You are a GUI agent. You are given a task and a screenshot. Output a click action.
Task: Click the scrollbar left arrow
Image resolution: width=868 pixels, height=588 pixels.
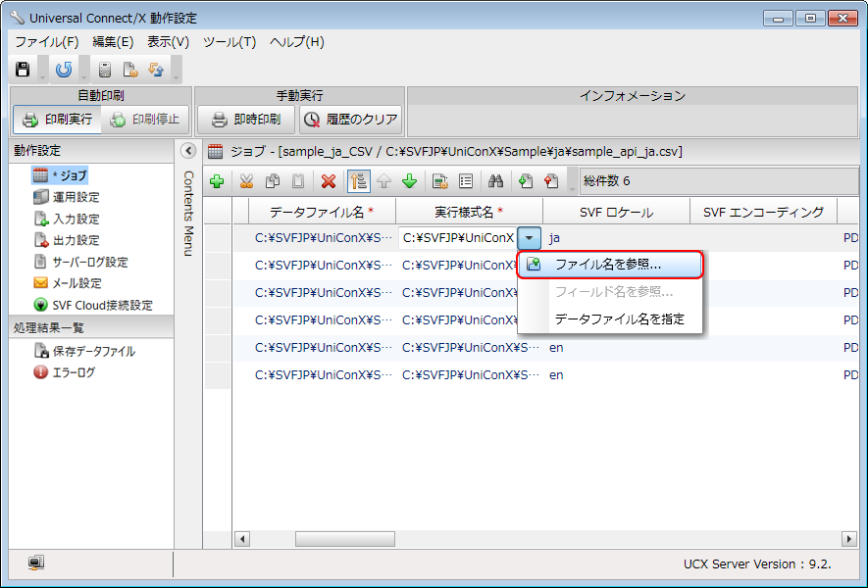[242, 539]
